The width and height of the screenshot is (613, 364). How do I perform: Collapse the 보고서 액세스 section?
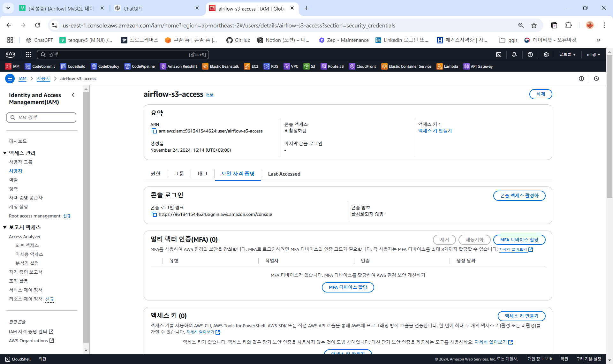click(x=5, y=227)
